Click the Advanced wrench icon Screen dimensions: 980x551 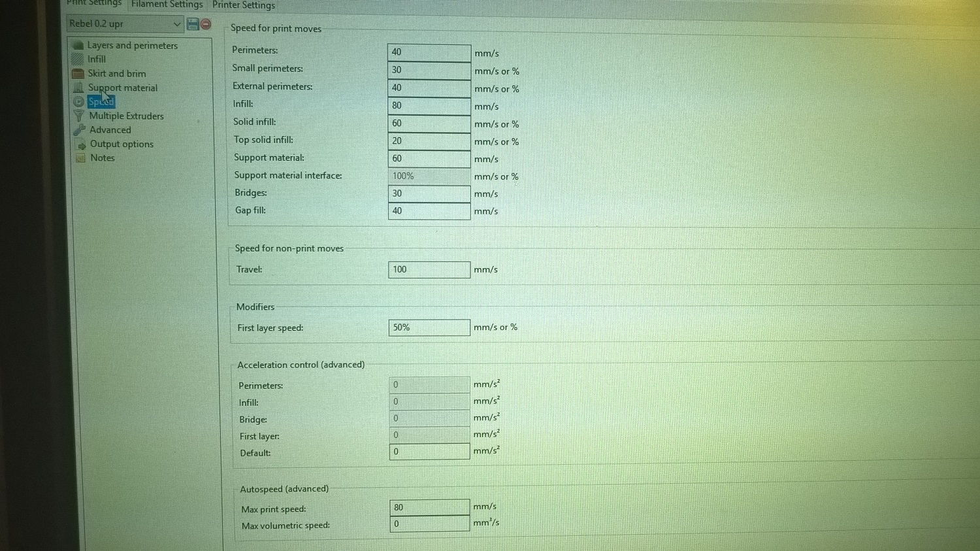80,129
